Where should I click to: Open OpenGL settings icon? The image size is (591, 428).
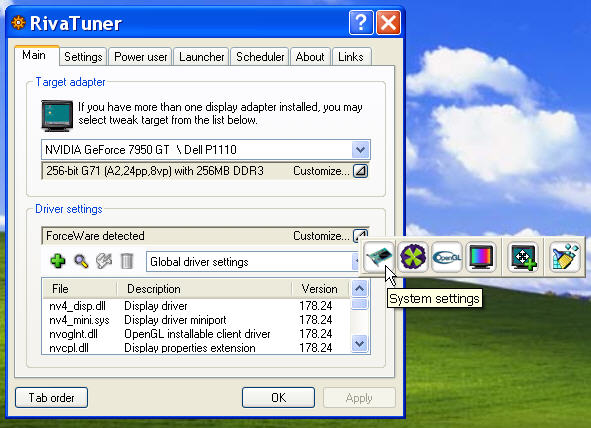(447, 257)
